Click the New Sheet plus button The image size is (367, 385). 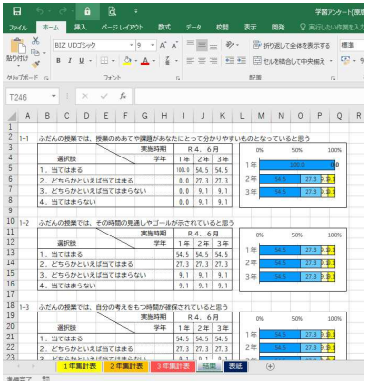coord(270,366)
